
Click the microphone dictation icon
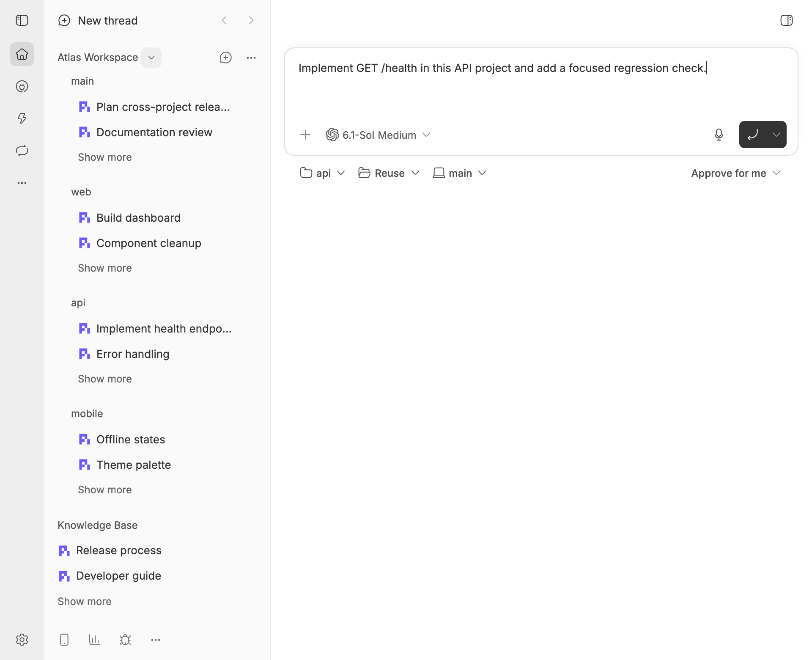pyautogui.click(x=719, y=135)
